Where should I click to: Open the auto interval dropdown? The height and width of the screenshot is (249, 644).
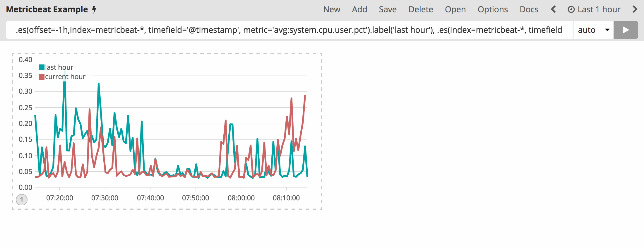(x=593, y=30)
